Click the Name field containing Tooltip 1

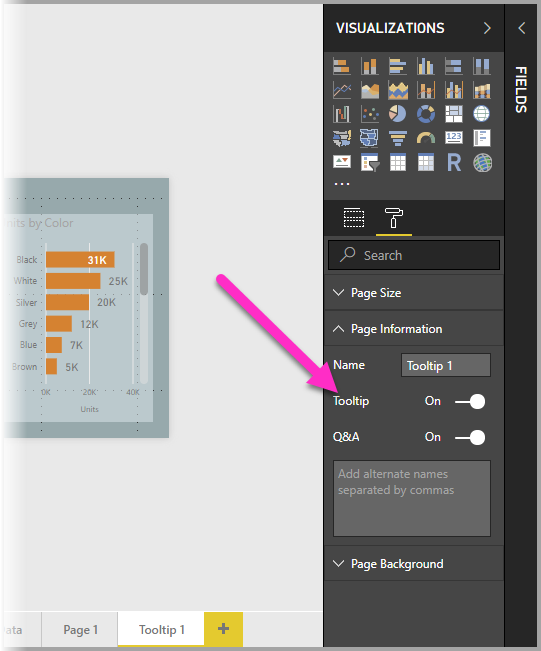click(x=446, y=365)
